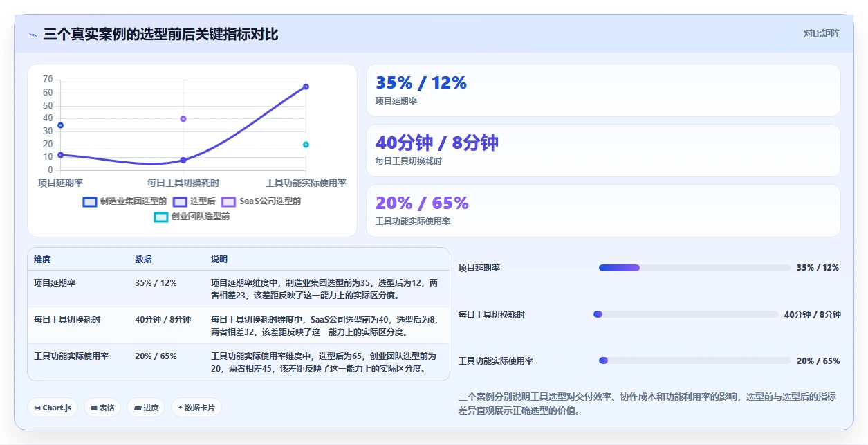Click the 选型后 line point at 12
This screenshot has width=868, height=445.
click(60, 155)
